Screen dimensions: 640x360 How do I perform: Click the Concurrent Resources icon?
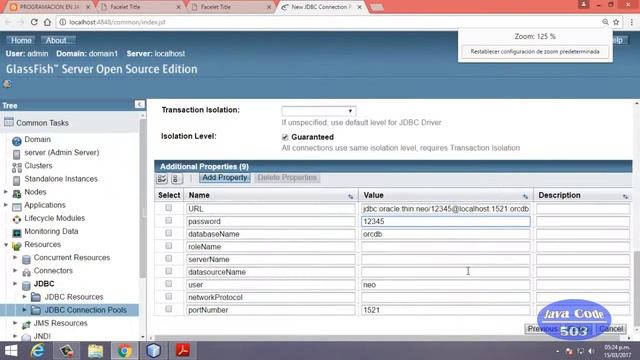click(26, 259)
